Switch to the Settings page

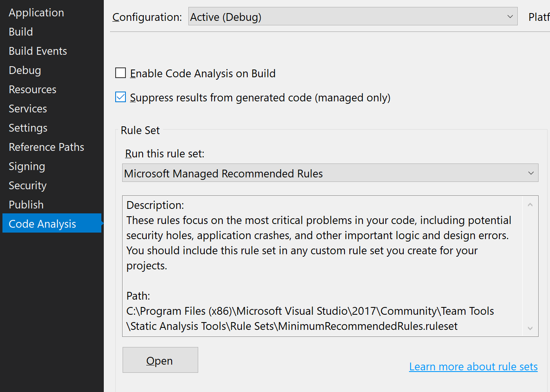tap(28, 128)
